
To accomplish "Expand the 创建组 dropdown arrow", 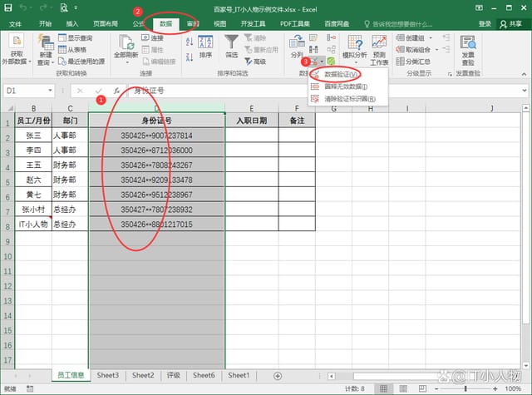I will pos(431,37).
